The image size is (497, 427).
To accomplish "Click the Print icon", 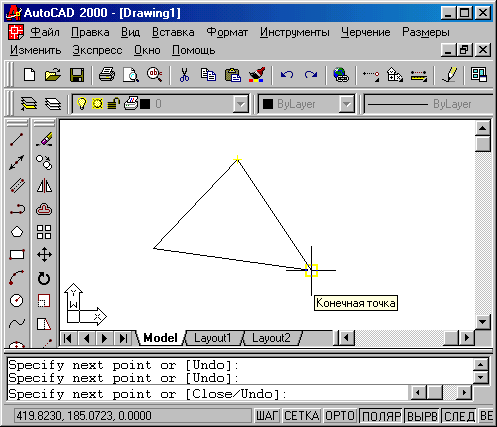I will click(x=107, y=75).
